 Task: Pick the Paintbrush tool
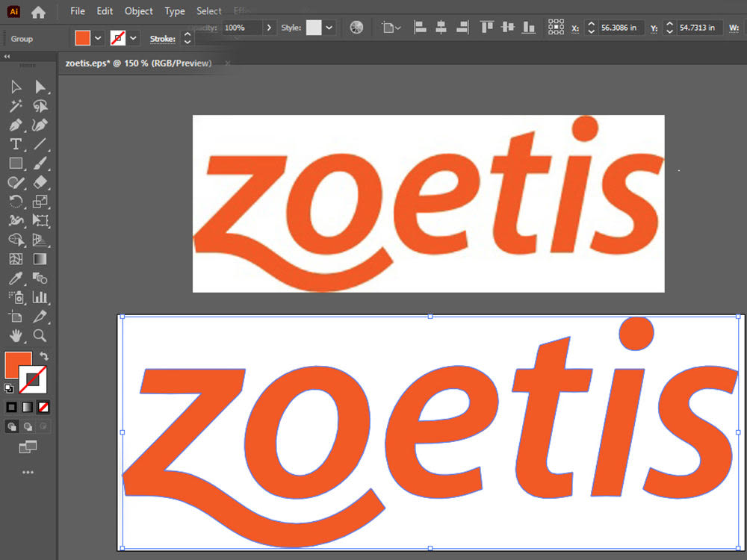tap(40, 164)
